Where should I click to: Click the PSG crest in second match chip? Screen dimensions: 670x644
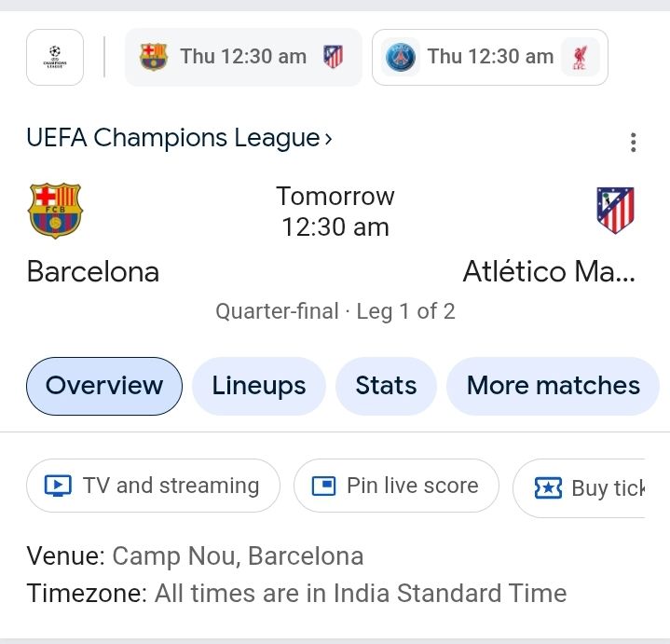pos(401,57)
